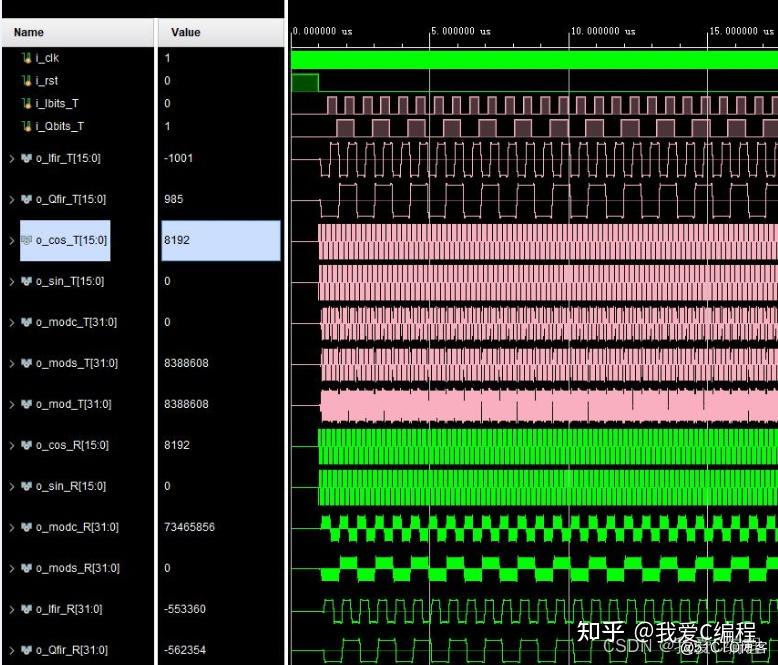
Task: Click the value 8388608 of o_mods_T
Action: pyautogui.click(x=186, y=363)
